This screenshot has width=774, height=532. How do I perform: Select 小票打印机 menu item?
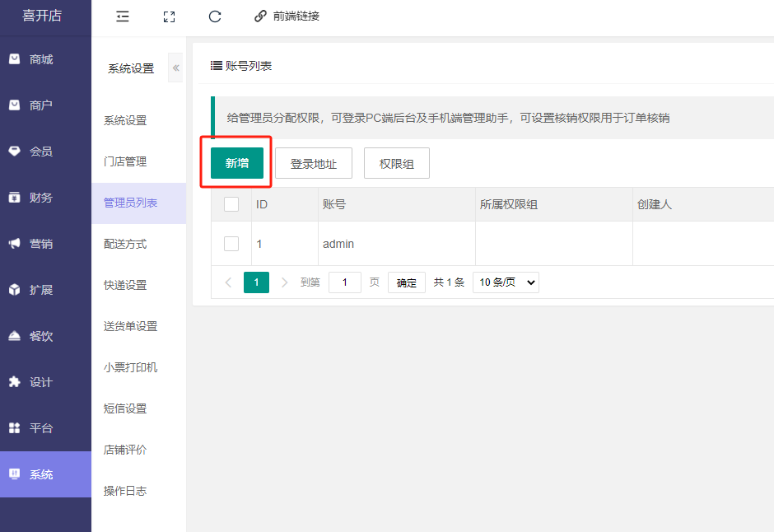point(130,367)
